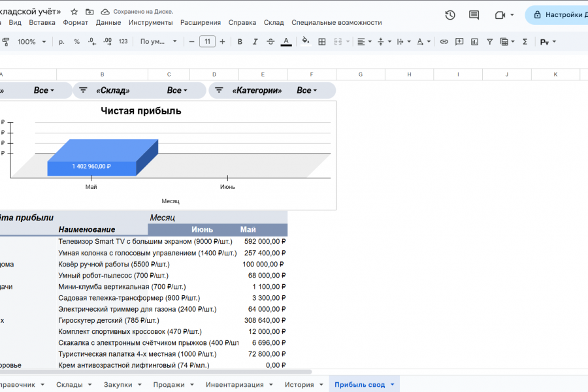Decrease decimal places
This screenshot has width=588, height=392.
(x=92, y=42)
